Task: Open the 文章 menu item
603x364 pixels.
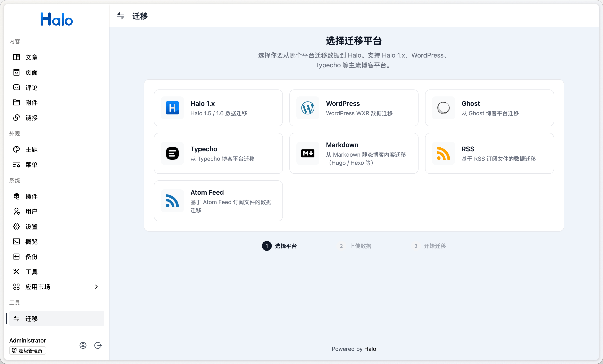Action: coord(31,57)
